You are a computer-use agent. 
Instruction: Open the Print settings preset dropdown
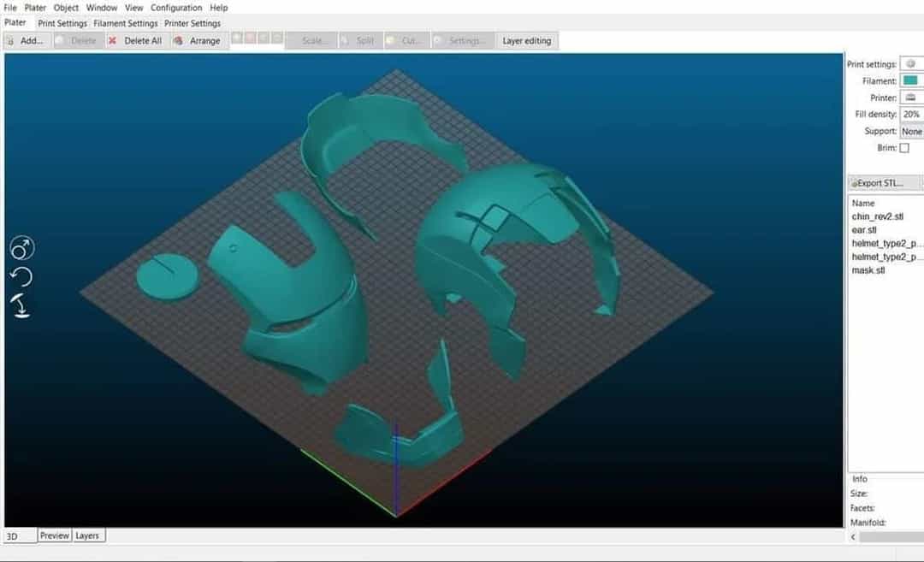pos(912,63)
